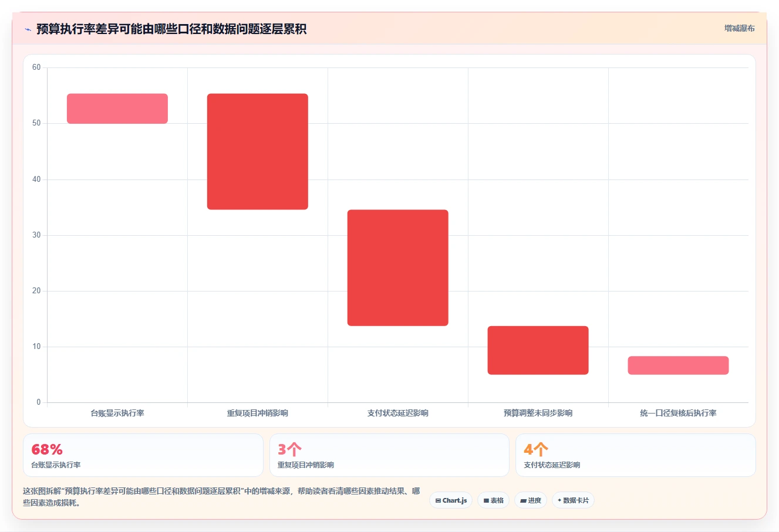This screenshot has width=779, height=532.
Task: Click the 重复项目冲销影响 red bar
Action: tap(258, 151)
